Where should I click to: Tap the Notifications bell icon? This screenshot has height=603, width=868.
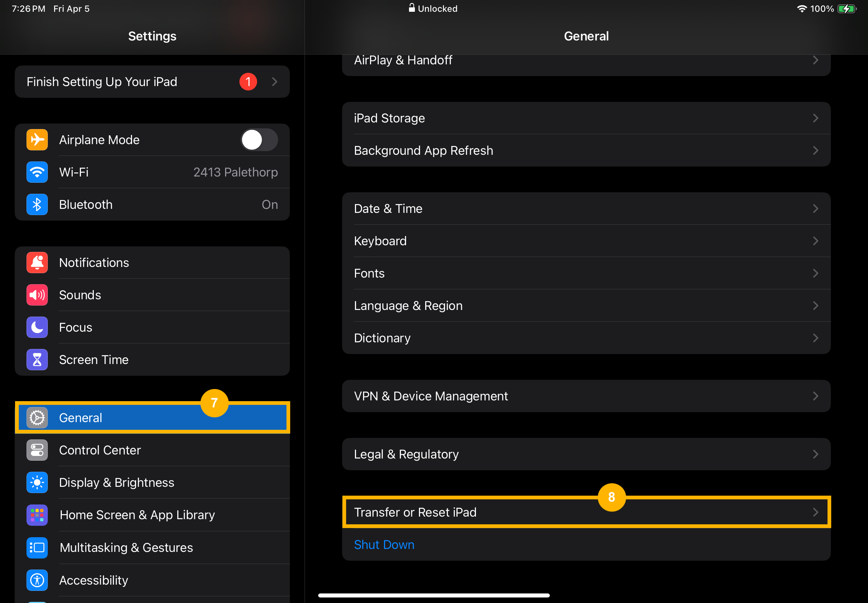pos(37,263)
